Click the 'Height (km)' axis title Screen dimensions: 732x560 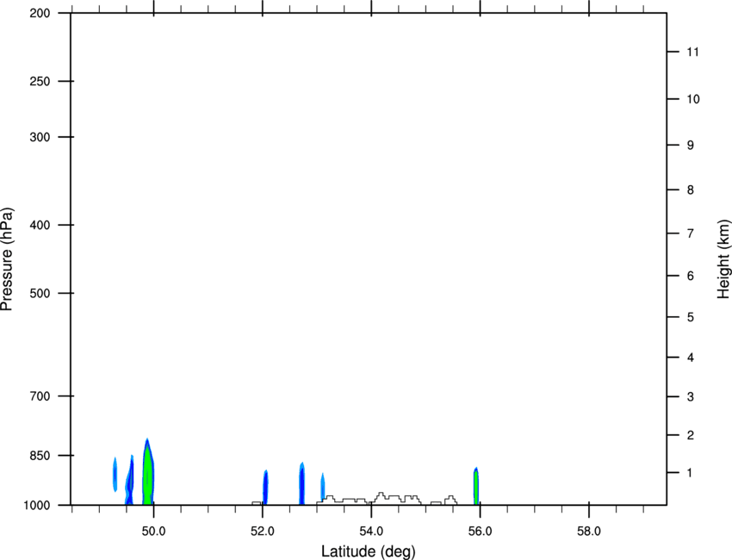723,259
